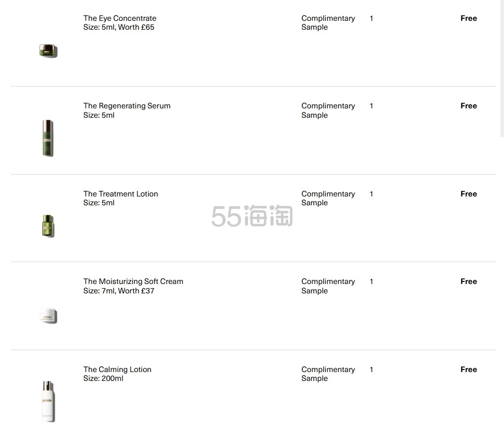Click quantity 1 for The Treatment Lotion
The width and height of the screenshot is (504, 432).
click(x=372, y=194)
